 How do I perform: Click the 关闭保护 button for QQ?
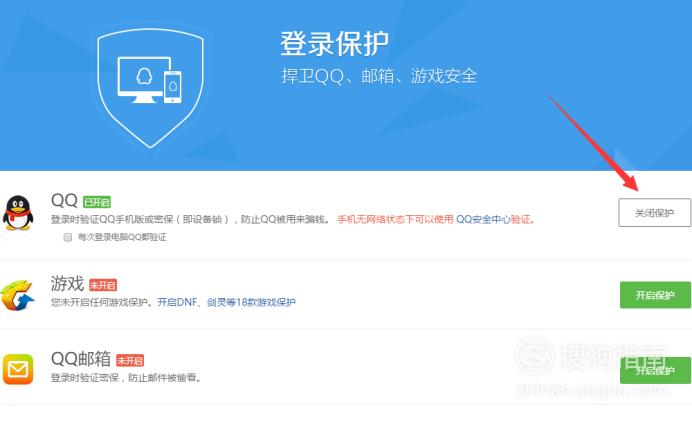654,213
